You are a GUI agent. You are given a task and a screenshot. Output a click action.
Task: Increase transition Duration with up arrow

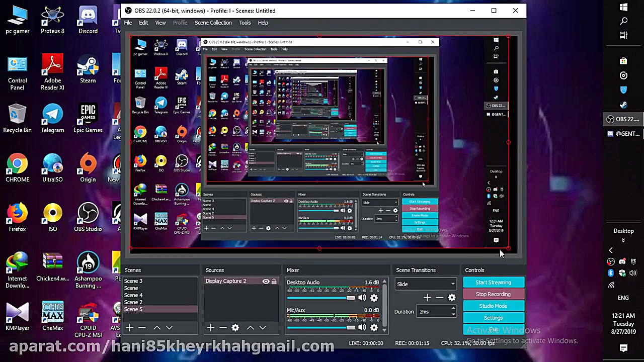tap(453, 309)
